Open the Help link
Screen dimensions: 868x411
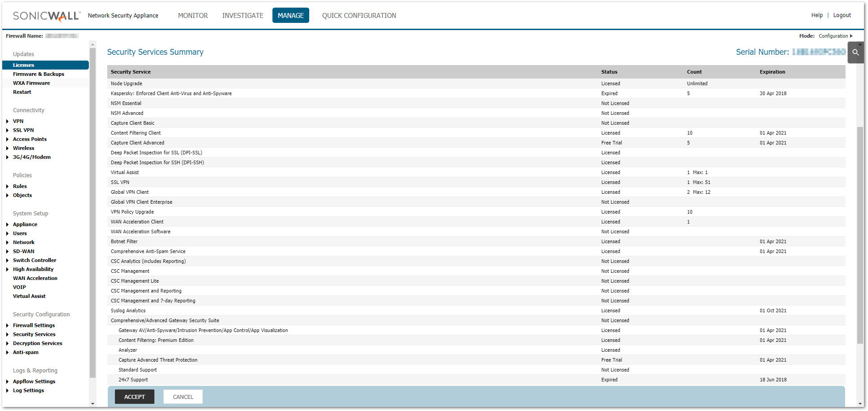pyautogui.click(x=817, y=15)
